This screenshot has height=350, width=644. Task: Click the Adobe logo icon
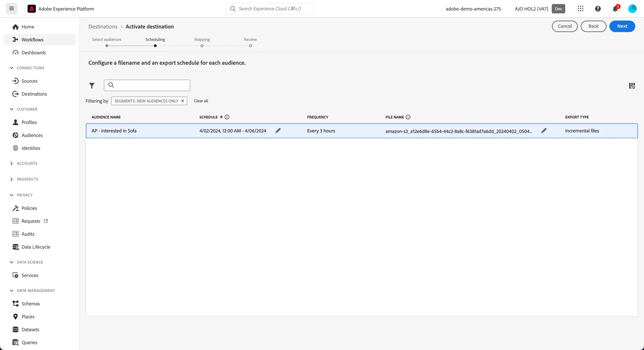point(32,9)
